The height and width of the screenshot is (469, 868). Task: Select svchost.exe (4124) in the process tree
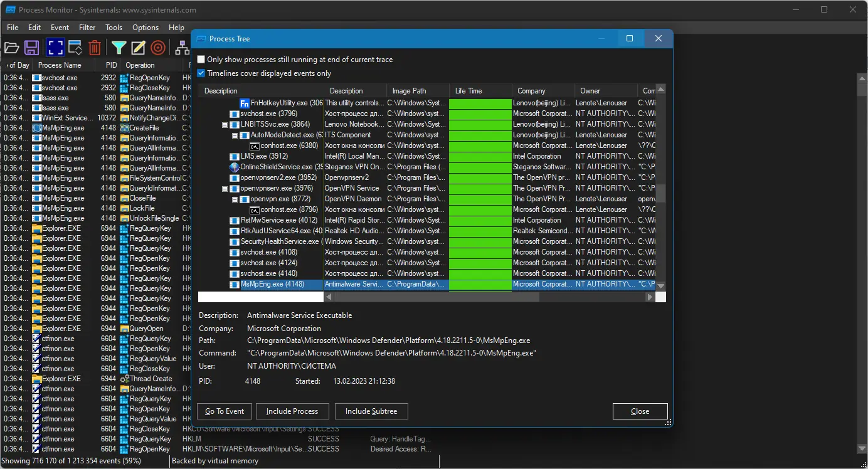268,263
